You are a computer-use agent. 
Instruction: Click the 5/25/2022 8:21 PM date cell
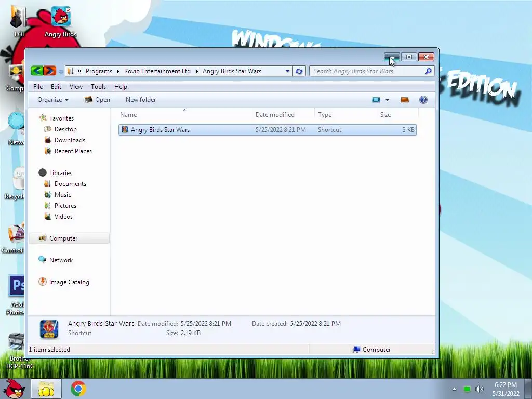(281, 129)
